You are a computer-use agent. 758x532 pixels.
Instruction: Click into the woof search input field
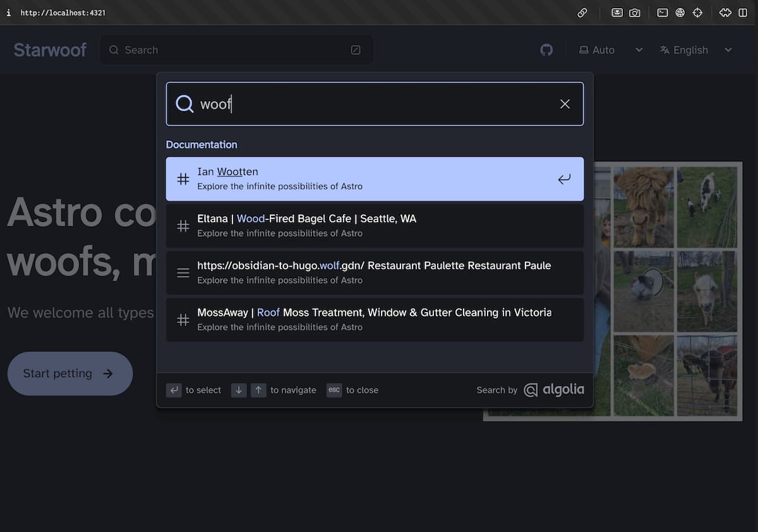(x=375, y=104)
